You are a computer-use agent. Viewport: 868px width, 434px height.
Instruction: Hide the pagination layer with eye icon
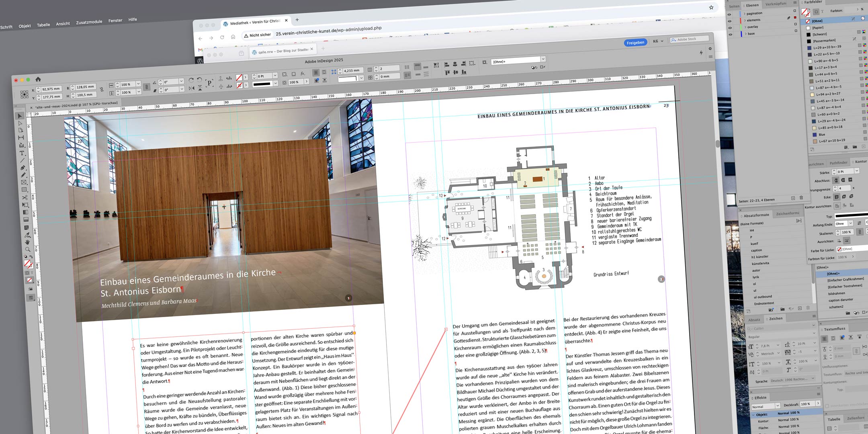[729, 15]
